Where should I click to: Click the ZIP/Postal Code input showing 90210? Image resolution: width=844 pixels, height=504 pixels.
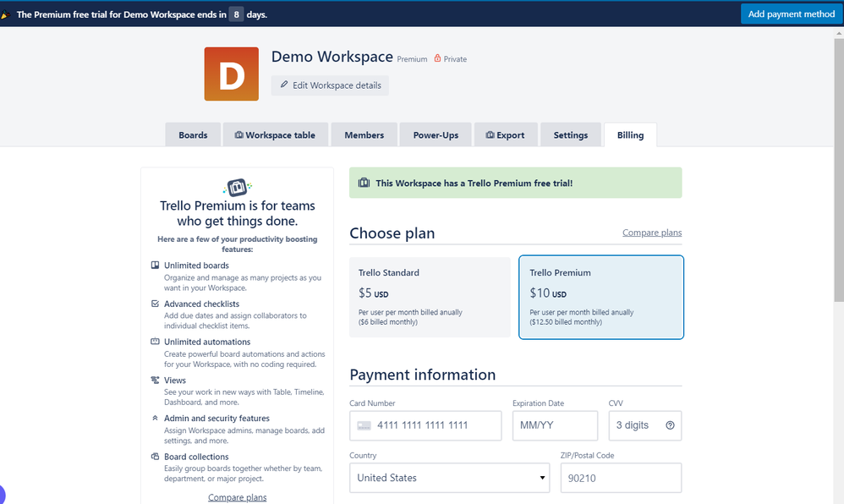click(x=621, y=478)
